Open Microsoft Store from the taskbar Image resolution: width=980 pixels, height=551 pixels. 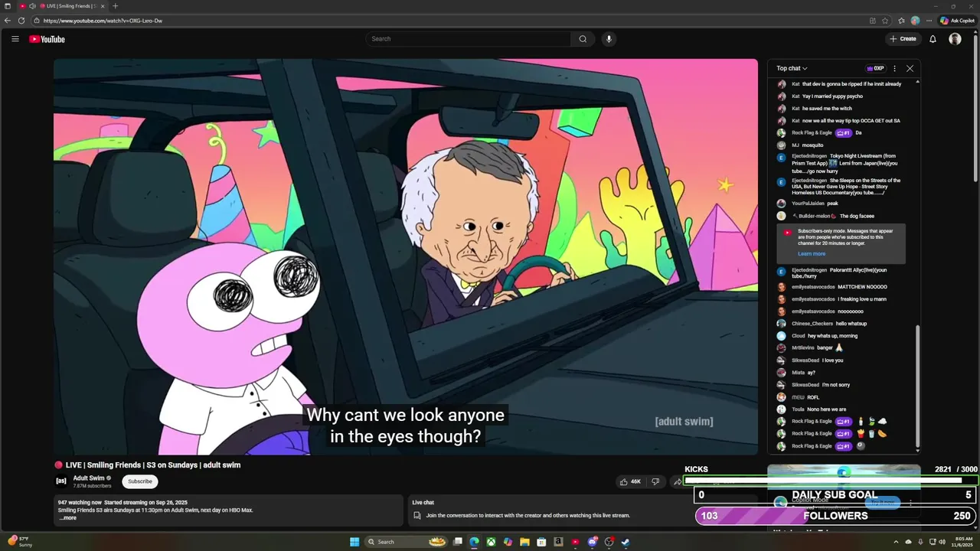point(541,542)
